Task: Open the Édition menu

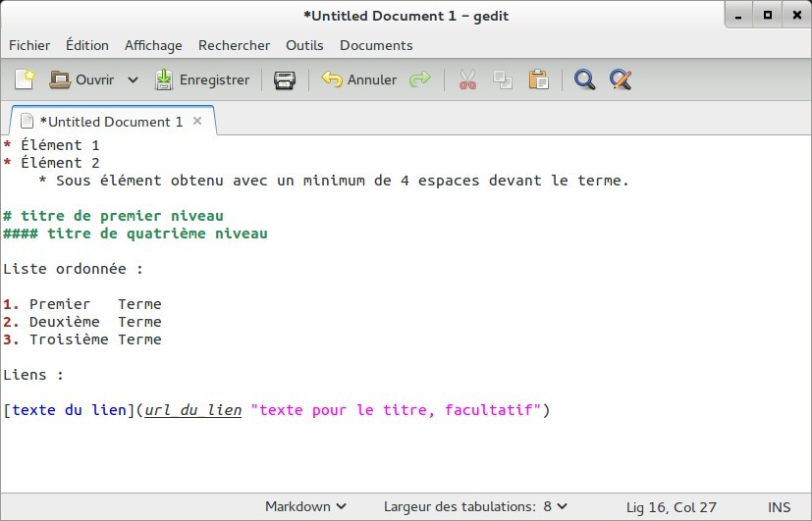Action: (87, 45)
